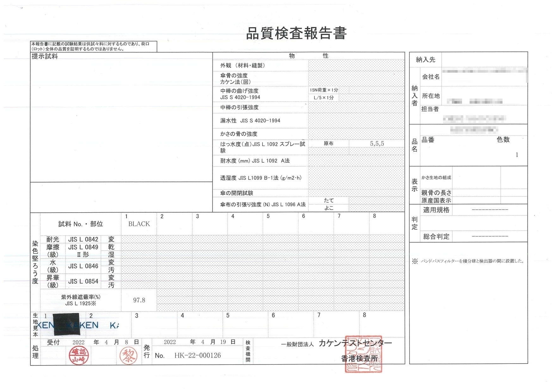Image resolution: width=555 pixels, height=392 pixels.
Task: Click the 提示試料 section label
Action: click(45, 57)
